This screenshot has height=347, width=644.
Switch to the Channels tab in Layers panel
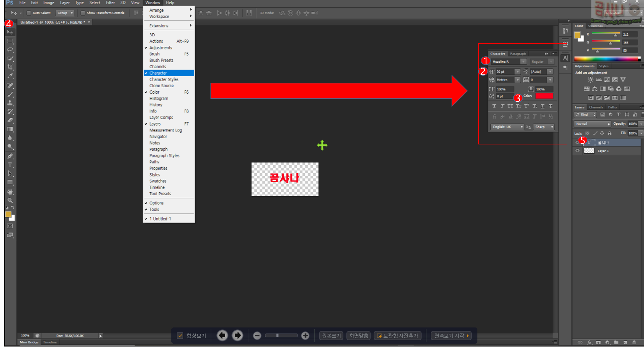pyautogui.click(x=596, y=107)
